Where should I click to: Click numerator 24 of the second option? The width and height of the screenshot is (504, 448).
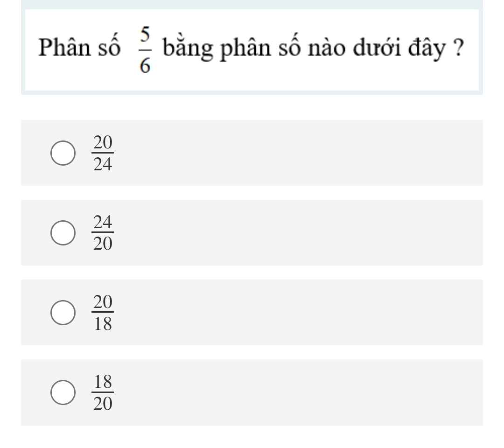pyautogui.click(x=103, y=223)
